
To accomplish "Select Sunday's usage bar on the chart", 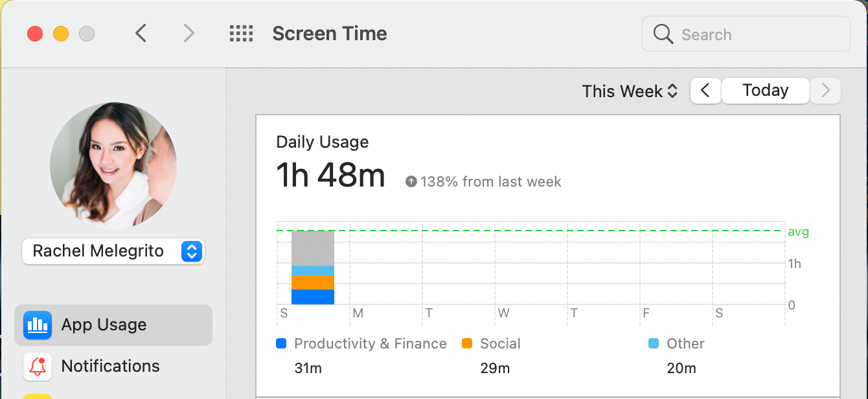I will coord(313,269).
